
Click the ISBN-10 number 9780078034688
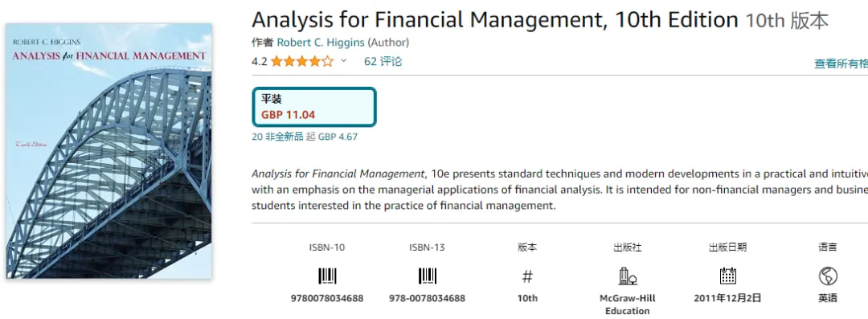click(327, 298)
